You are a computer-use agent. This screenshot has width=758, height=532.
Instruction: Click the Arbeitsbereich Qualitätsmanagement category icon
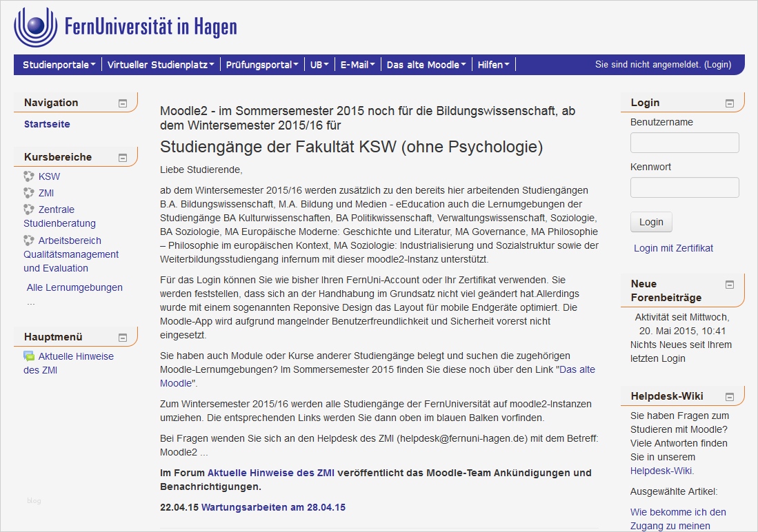[x=29, y=240]
